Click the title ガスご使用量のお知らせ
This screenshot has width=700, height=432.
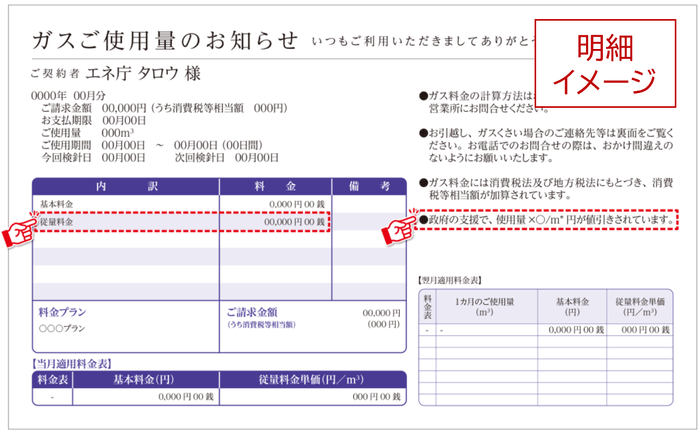point(164,41)
